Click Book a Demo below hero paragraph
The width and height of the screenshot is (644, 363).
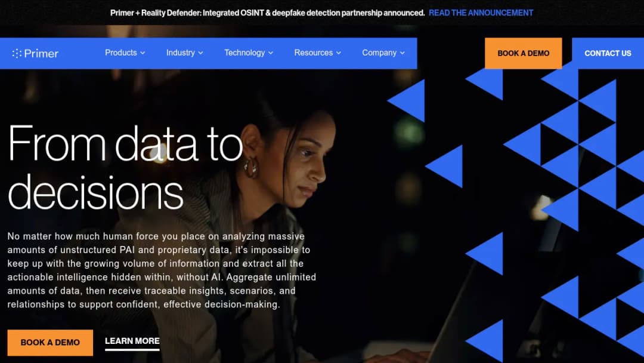click(50, 343)
